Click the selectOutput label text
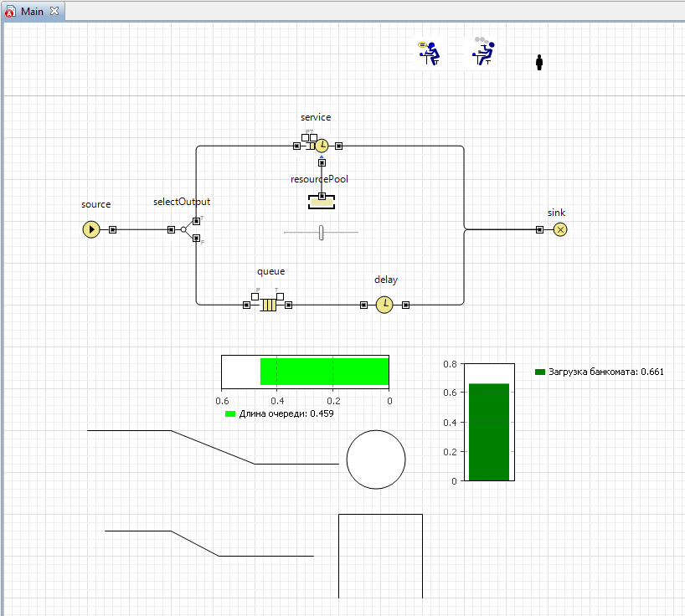 pos(182,202)
